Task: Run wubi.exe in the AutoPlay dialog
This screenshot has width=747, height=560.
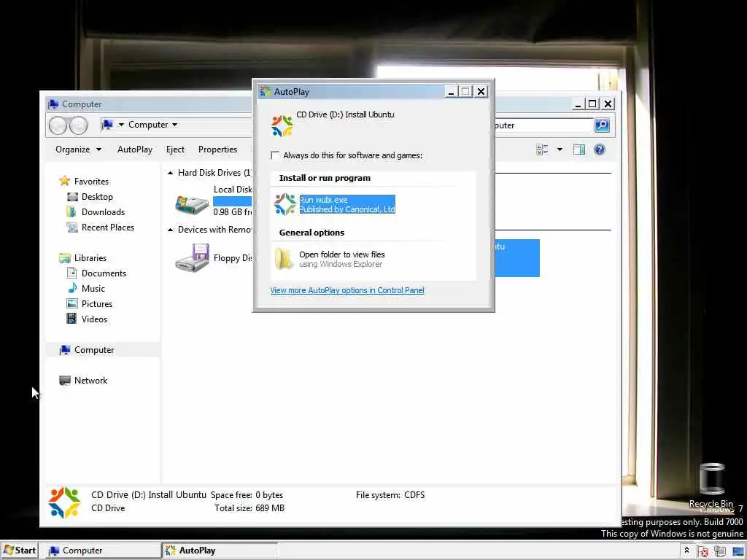Action: tap(347, 204)
